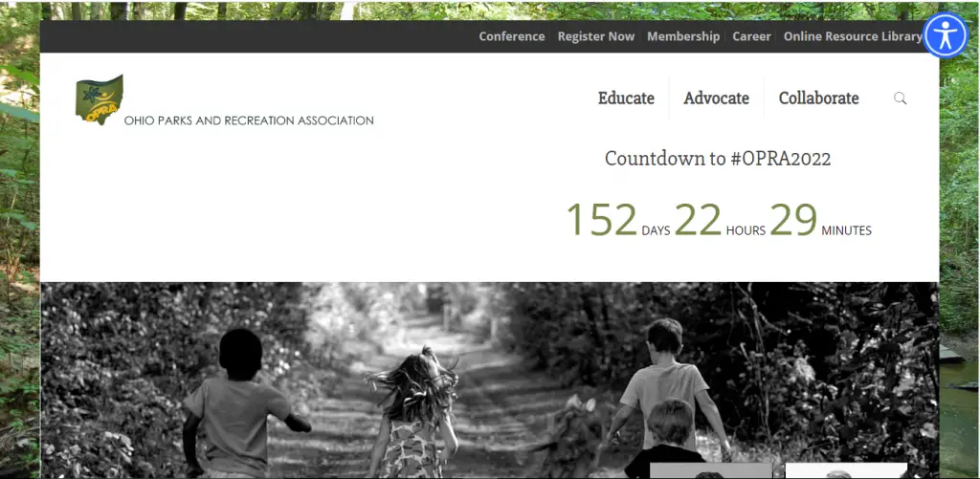Go to Register Now page
Viewport: 980px width, 479px height.
[595, 36]
